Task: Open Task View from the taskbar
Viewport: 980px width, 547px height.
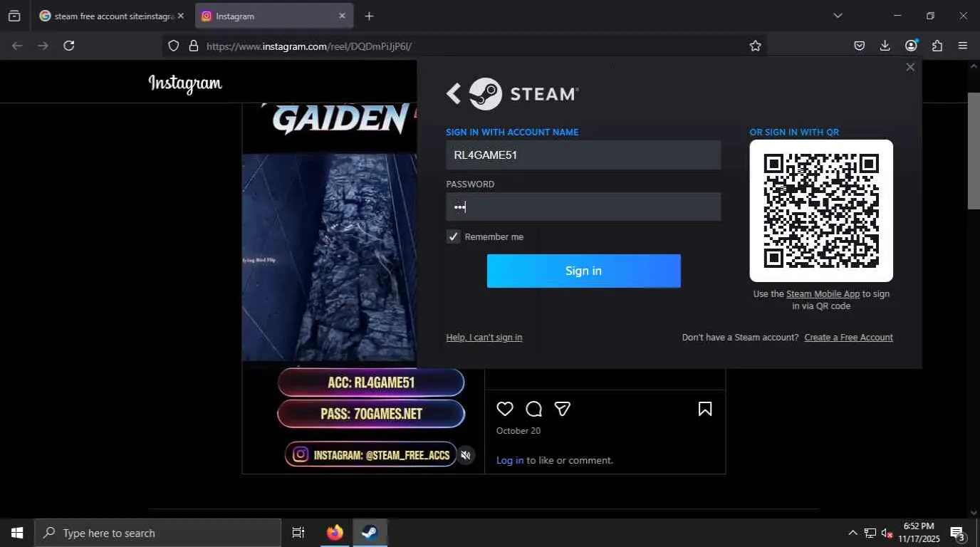Action: point(298,533)
